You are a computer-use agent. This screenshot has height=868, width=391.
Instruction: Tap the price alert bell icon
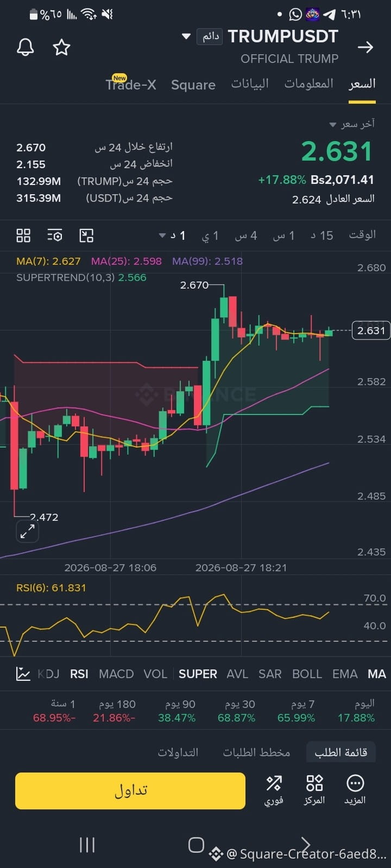click(x=25, y=47)
